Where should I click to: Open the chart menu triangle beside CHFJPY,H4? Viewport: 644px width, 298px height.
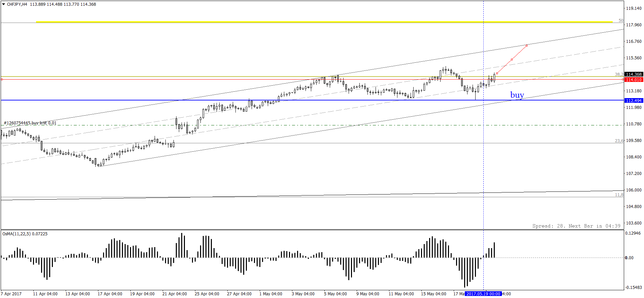(4, 4)
